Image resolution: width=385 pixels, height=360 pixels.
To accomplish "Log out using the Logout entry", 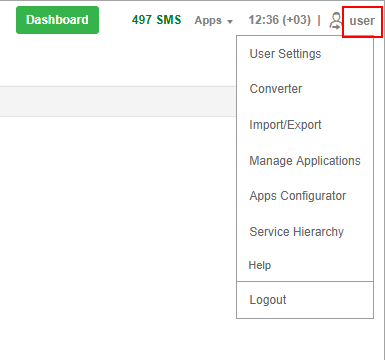I will pyautogui.click(x=268, y=300).
